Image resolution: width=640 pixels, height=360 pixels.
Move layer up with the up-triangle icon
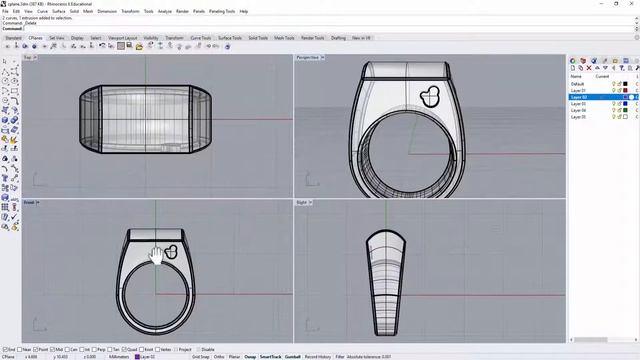tap(597, 68)
